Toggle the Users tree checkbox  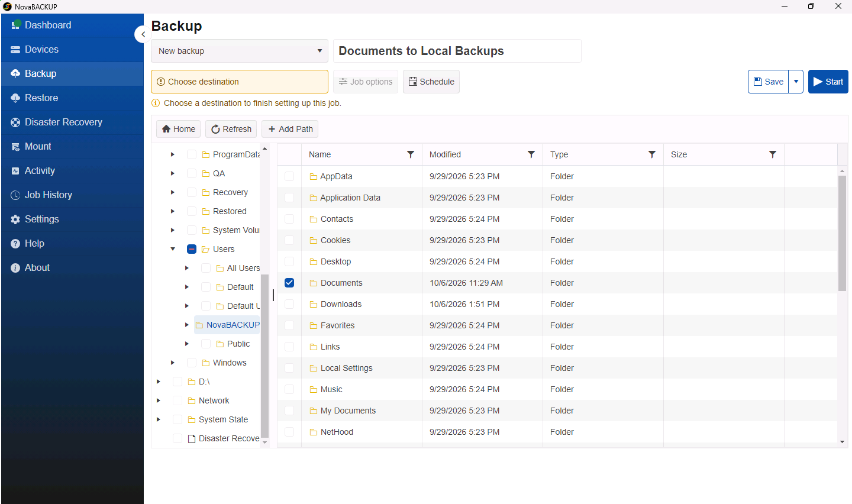pyautogui.click(x=192, y=249)
